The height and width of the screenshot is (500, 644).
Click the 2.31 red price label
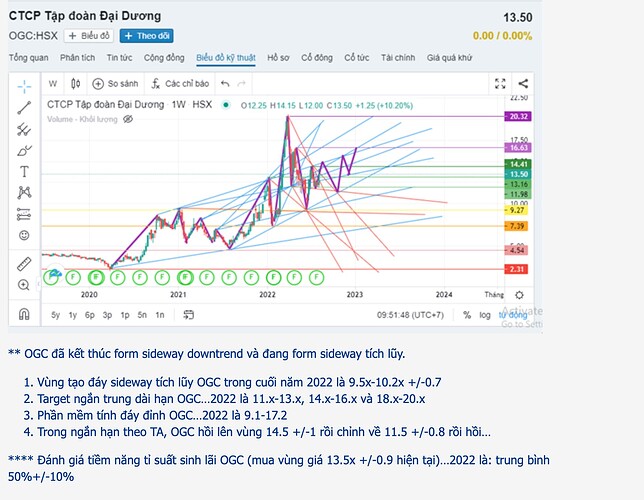516,270
